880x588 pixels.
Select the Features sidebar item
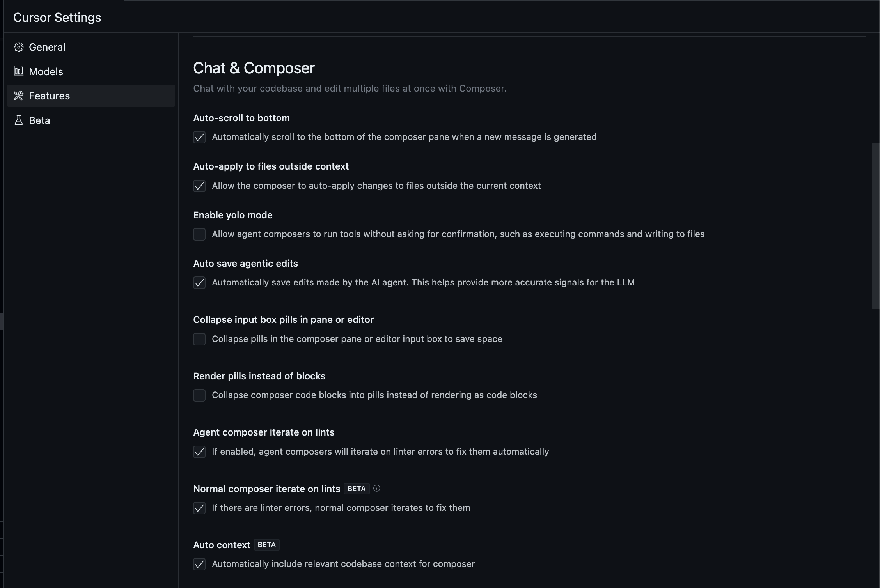pyautogui.click(x=49, y=96)
